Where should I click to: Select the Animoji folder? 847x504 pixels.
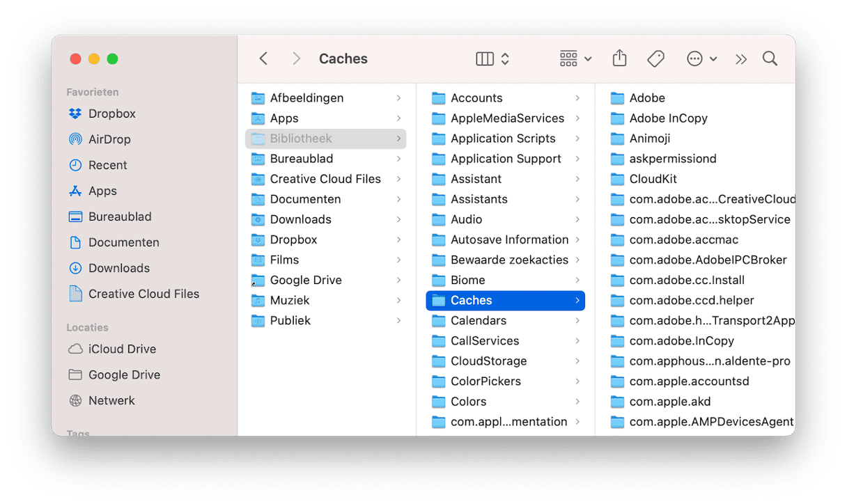tap(649, 139)
